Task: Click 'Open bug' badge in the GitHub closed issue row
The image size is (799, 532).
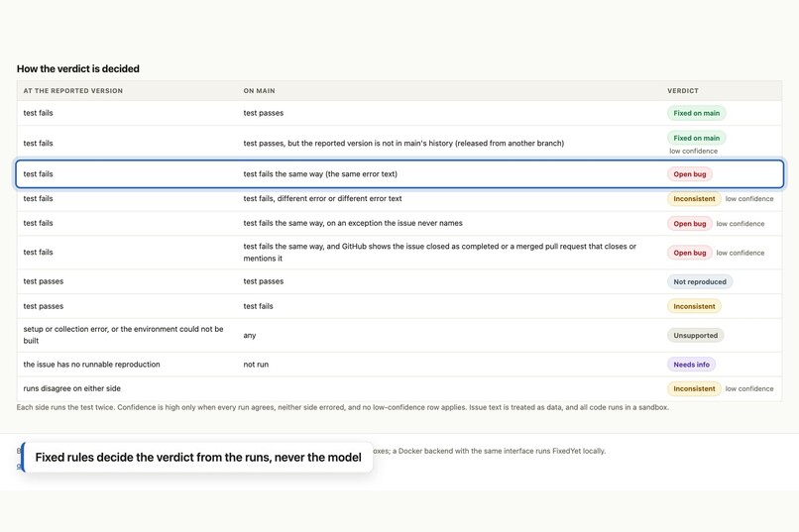Action: pyautogui.click(x=689, y=253)
